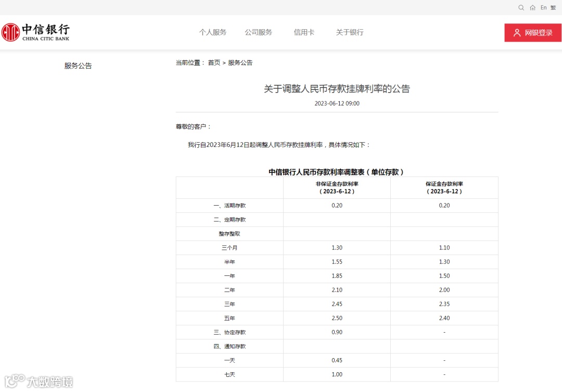562x392 pixels.
Task: Click the 整存整取 row label
Action: pos(229,233)
